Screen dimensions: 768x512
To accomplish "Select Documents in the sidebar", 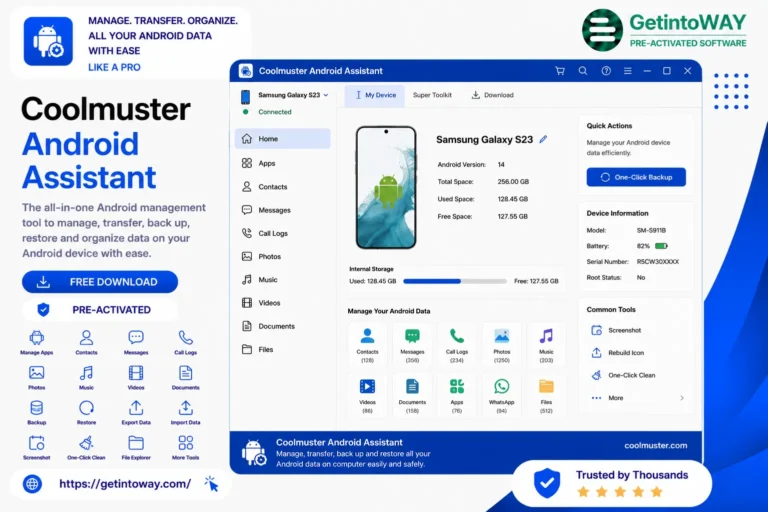I will pos(283,326).
